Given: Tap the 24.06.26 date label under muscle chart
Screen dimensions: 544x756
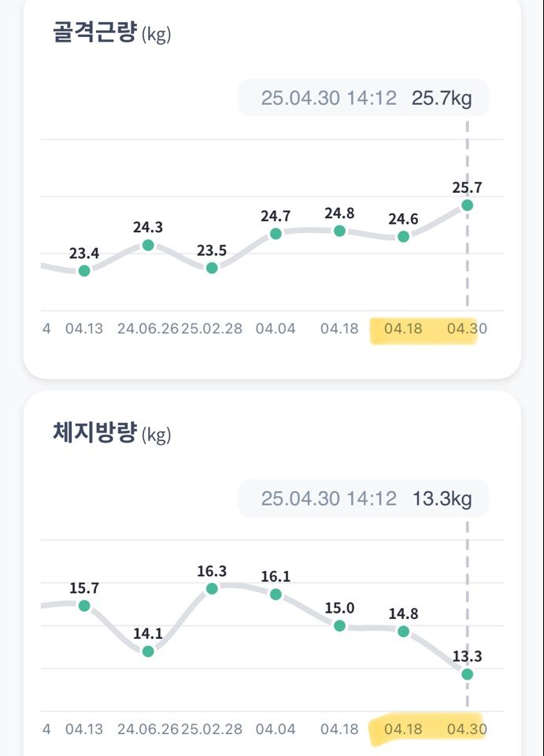Looking at the screenshot, I should [148, 329].
